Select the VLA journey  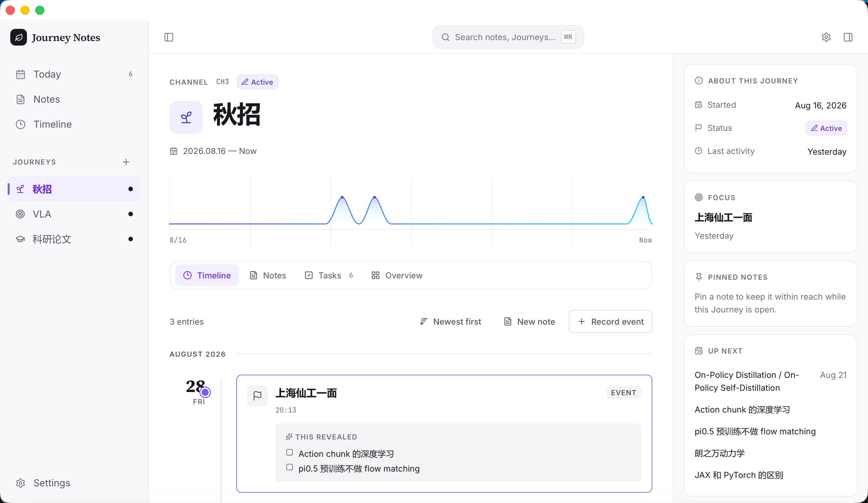(74, 214)
